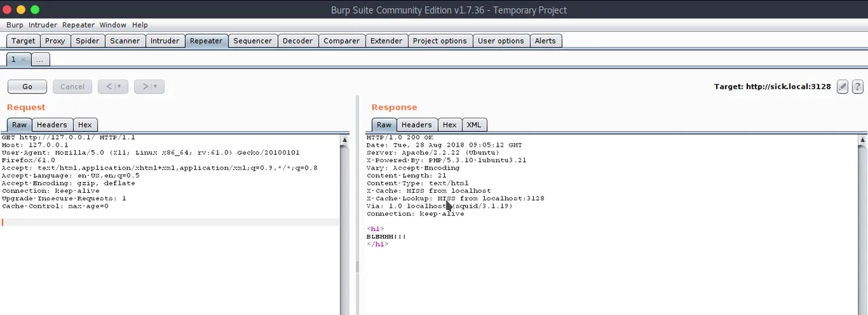Click the 'Cache-Control: max-age=0' request line
The image size is (868, 315).
click(55, 206)
